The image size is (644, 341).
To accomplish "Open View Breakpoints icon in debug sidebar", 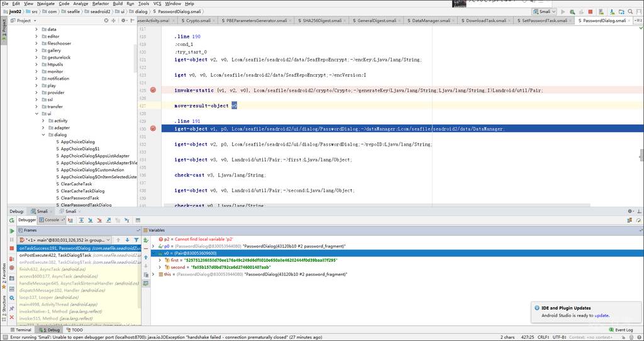I will pyautogui.click(x=11, y=258).
